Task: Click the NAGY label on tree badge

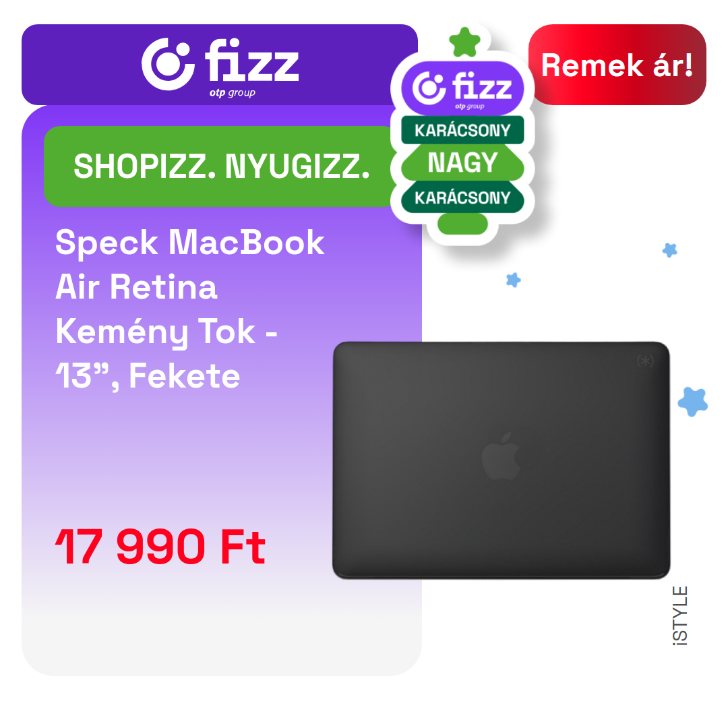Action: click(462, 162)
